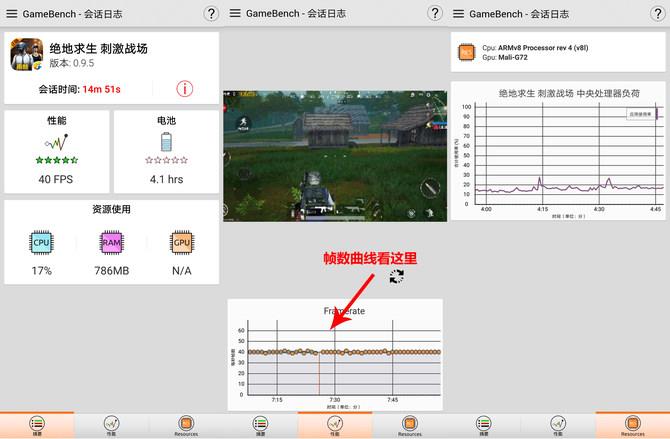The width and height of the screenshot is (670, 439).
Task: Tap legend box in CPU load chart
Action: [x=640, y=114]
